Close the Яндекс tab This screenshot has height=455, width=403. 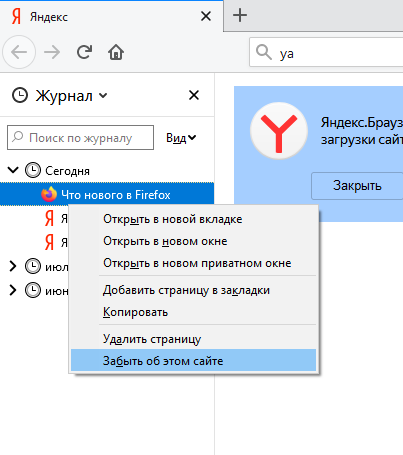click(x=206, y=16)
